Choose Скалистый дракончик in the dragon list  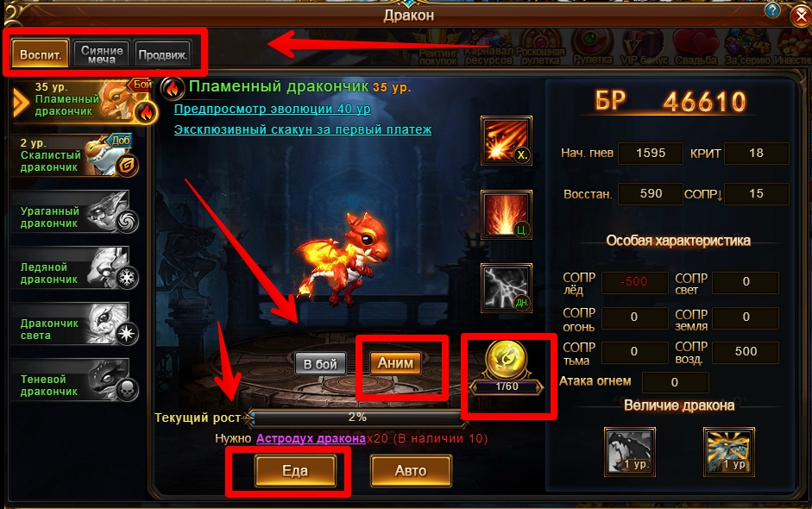(x=74, y=154)
